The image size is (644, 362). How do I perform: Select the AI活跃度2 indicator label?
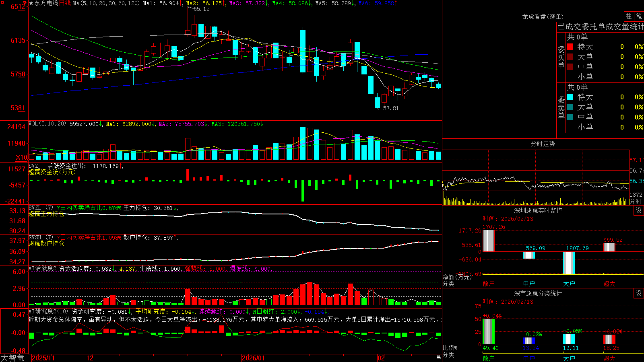point(43,269)
